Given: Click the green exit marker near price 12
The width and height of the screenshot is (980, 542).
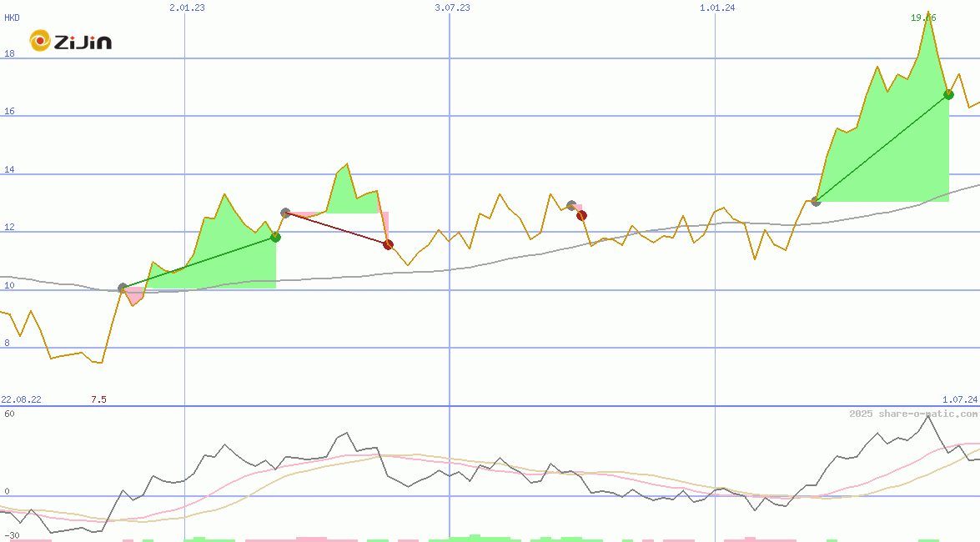Looking at the screenshot, I should [x=275, y=237].
